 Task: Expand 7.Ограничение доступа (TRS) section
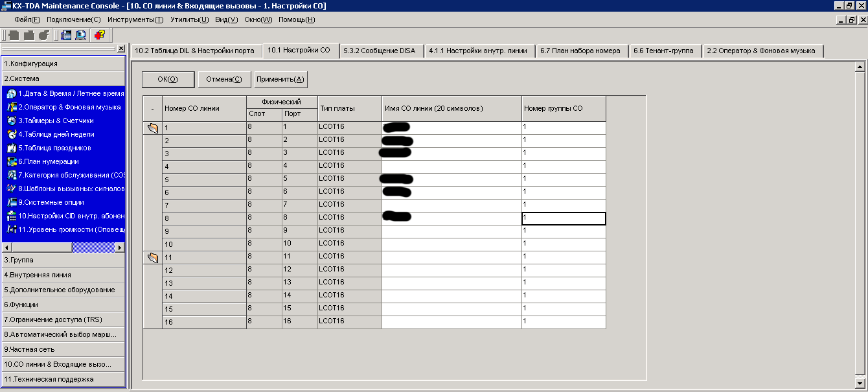[63, 319]
